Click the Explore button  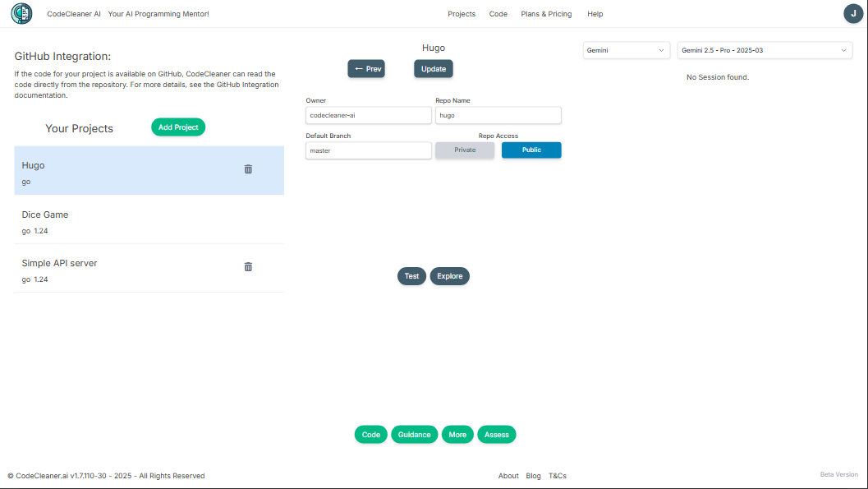coord(449,276)
